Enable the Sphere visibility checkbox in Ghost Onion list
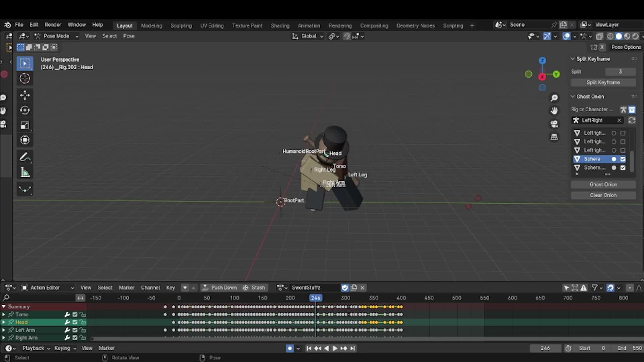The height and width of the screenshot is (362, 644). point(624,159)
